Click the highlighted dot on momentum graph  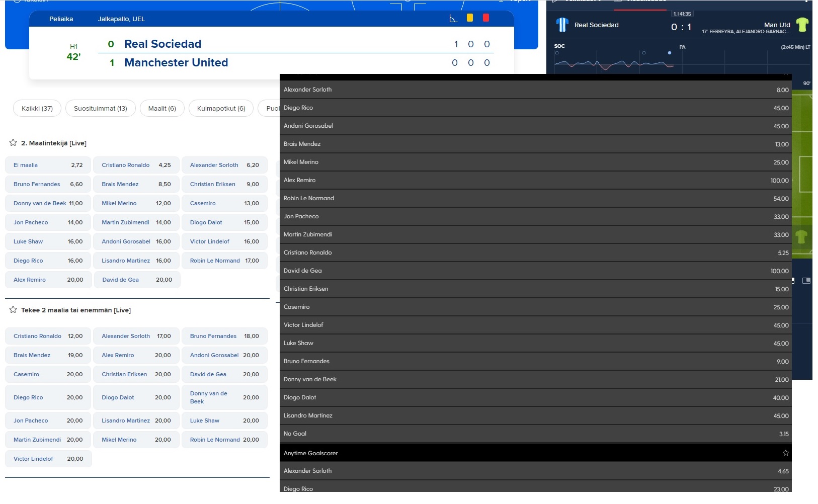tap(669, 53)
